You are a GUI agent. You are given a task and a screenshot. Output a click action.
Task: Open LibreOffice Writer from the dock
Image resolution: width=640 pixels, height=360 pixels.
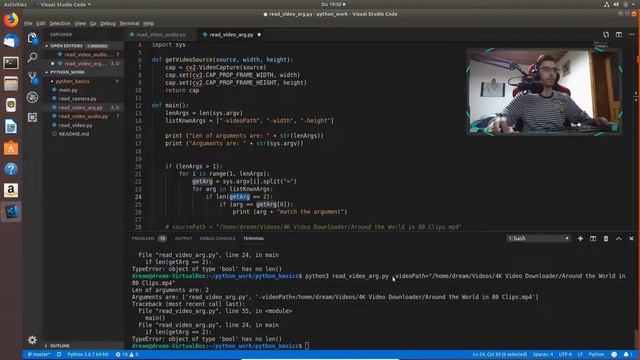(x=11, y=127)
